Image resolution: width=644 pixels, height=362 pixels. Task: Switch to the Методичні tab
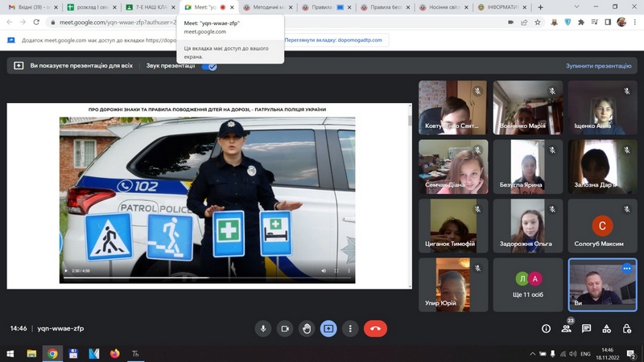[x=268, y=7]
